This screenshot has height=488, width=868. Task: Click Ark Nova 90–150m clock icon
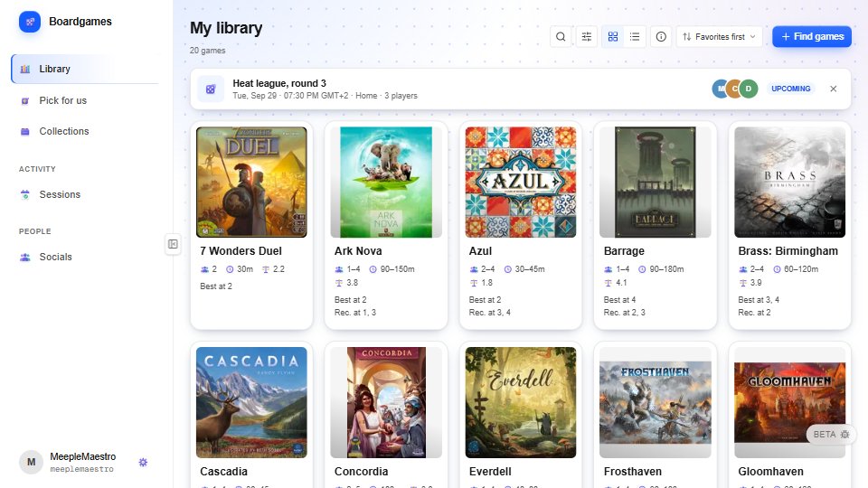[373, 269]
